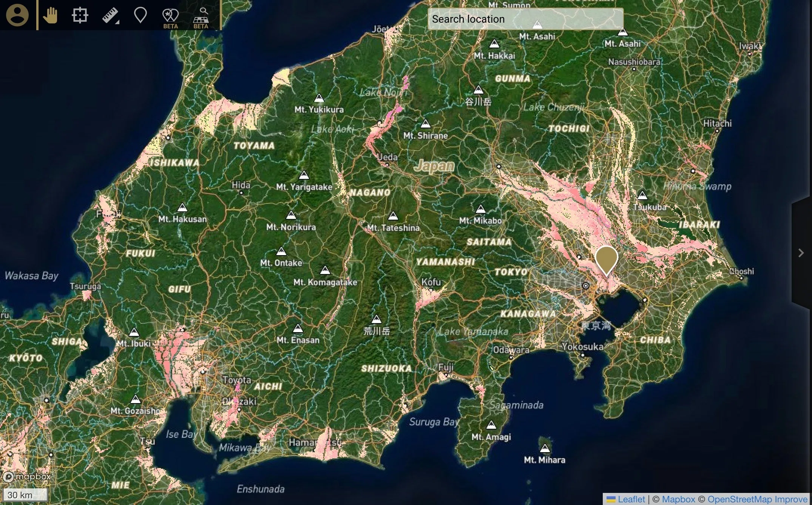Click the Mt. Shirane peak icon
Image resolution: width=812 pixels, height=505 pixels.
[426, 124]
